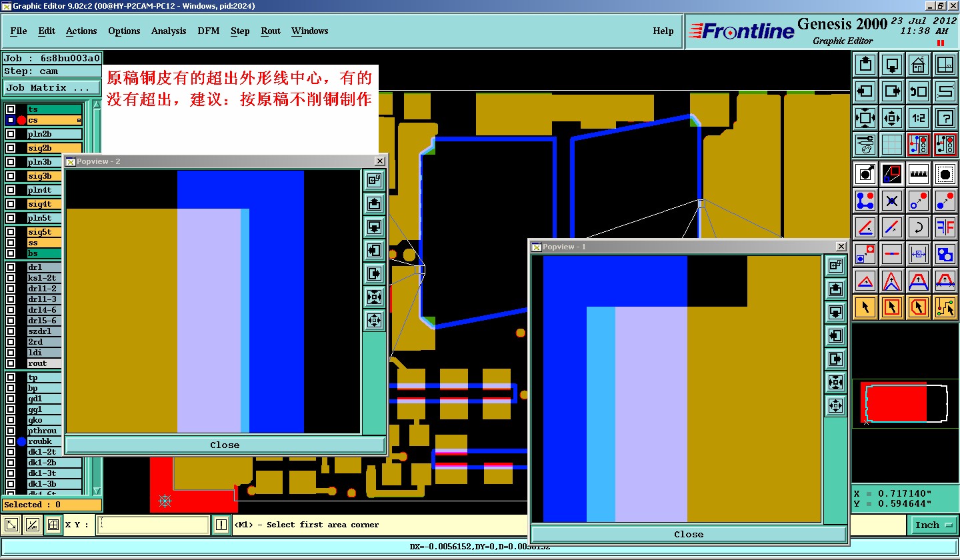The height and width of the screenshot is (560, 960).
Task: Toggle the checkbox for layer sig2b
Action: 11,148
